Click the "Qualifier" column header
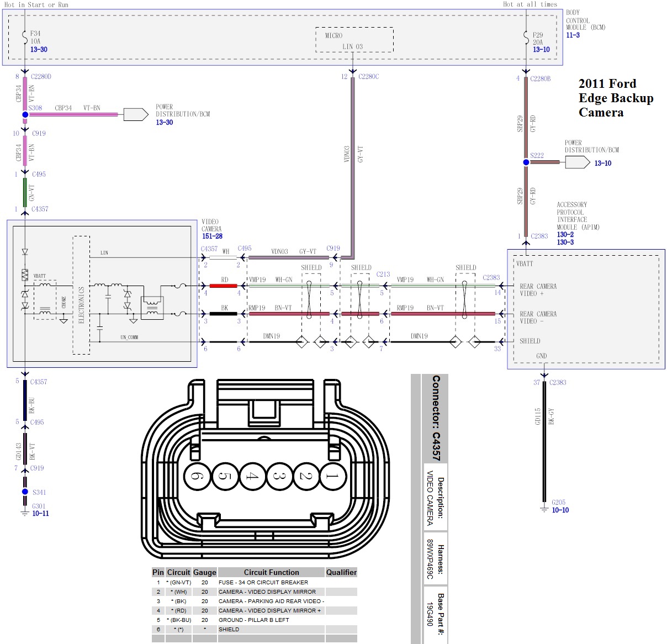667x644 pixels. pos(341,572)
